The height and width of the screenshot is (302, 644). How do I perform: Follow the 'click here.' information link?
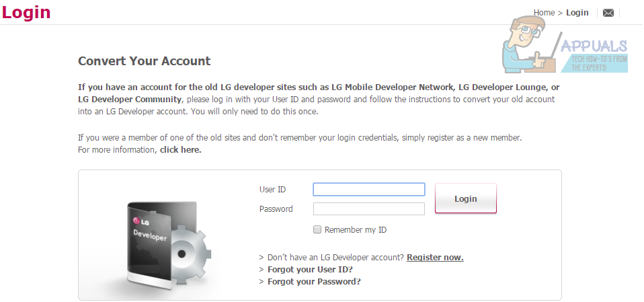click(180, 150)
